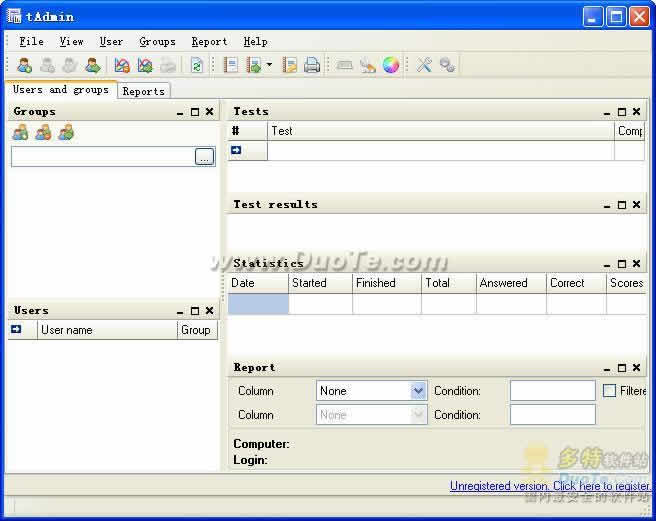This screenshot has height=521, width=656.
Task: Open the Groups menu
Action: point(157,41)
